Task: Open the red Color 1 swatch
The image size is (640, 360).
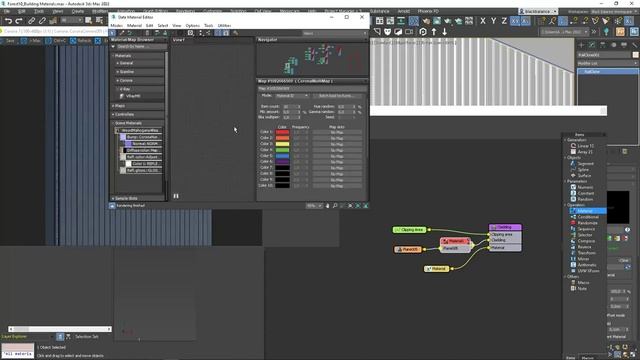Action: tap(282, 132)
